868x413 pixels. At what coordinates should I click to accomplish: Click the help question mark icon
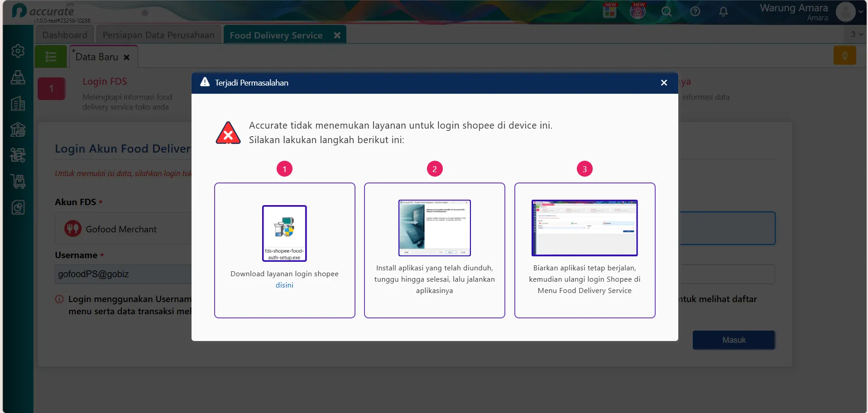point(695,12)
